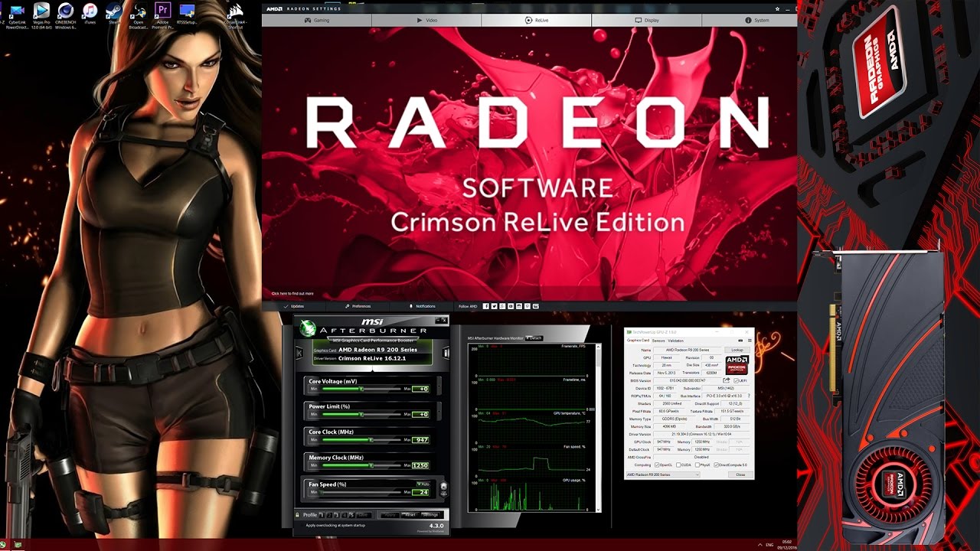Click GPU-Z screenshot camera icon
Image resolution: width=980 pixels, height=551 pixels.
[740, 341]
